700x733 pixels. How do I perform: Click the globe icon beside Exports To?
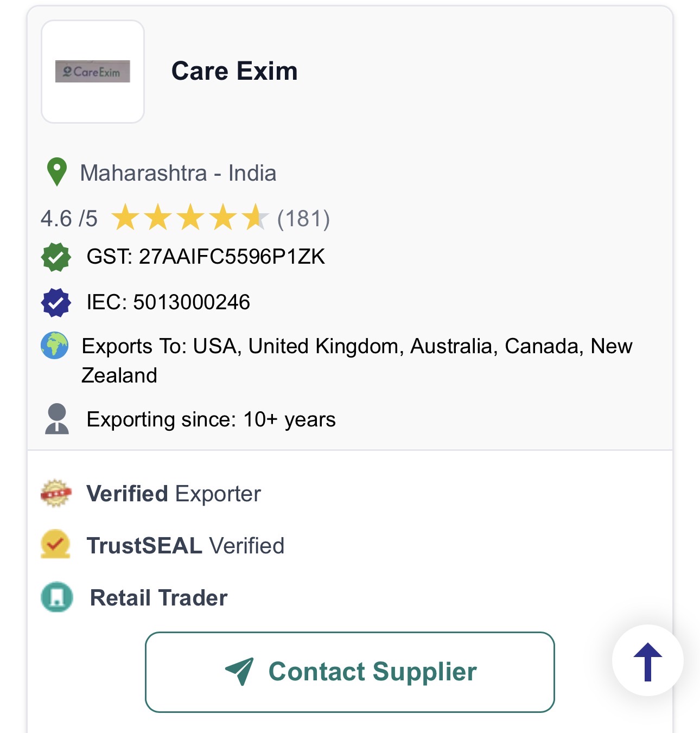(55, 346)
